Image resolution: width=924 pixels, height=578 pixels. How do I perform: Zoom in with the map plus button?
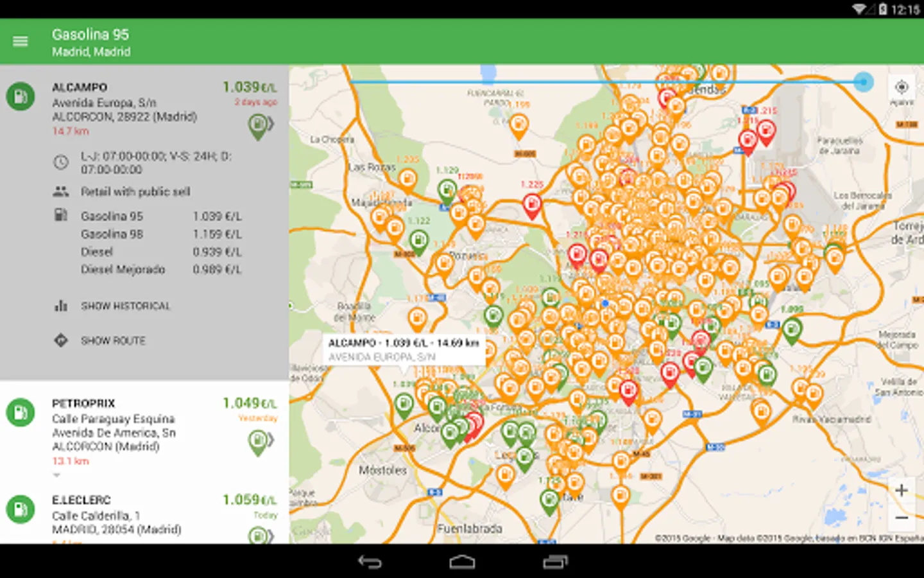pyautogui.click(x=902, y=490)
